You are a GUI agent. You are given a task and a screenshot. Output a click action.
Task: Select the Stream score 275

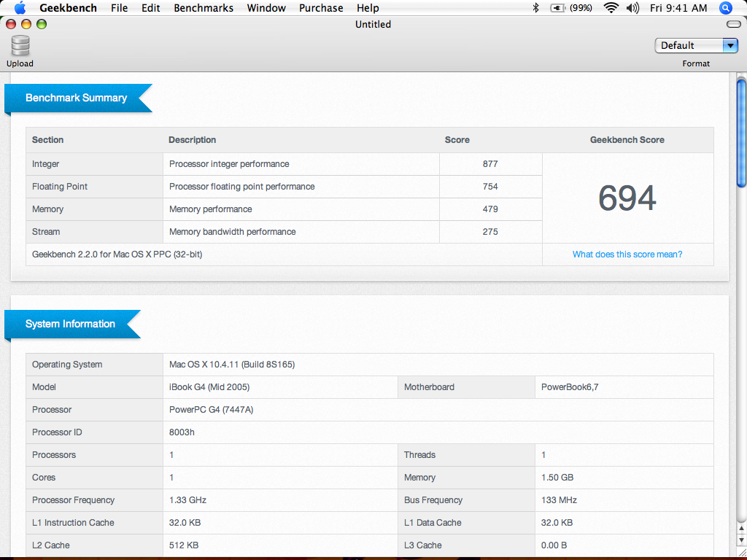(490, 231)
